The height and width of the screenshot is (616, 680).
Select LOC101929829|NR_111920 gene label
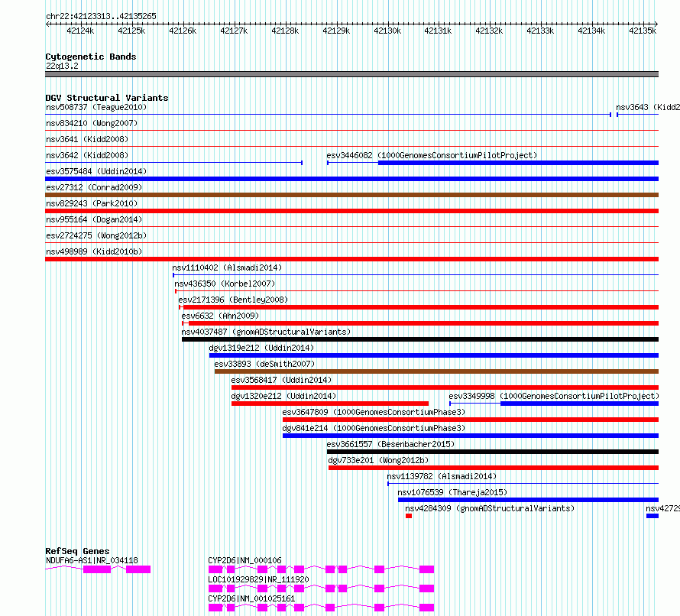click(x=258, y=579)
